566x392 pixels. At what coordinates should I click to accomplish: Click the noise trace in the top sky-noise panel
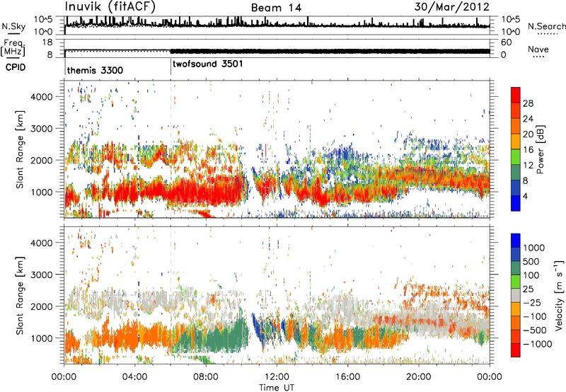coord(277,25)
